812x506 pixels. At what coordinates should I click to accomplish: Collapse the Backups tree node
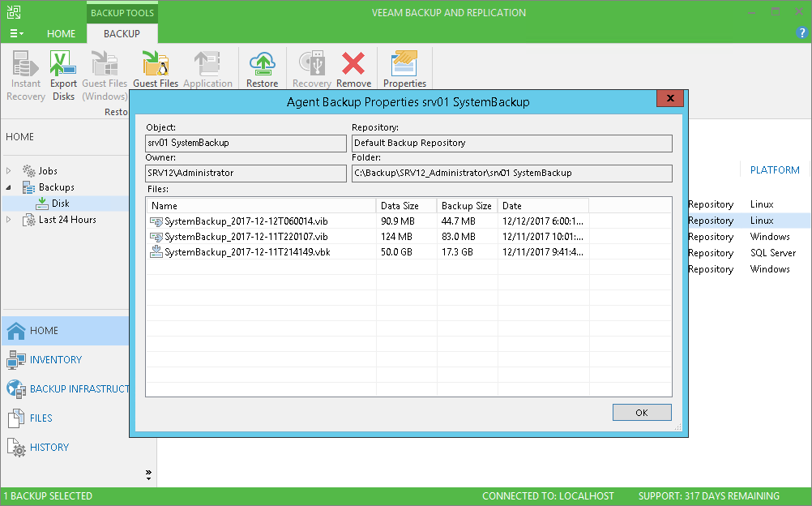click(8, 187)
